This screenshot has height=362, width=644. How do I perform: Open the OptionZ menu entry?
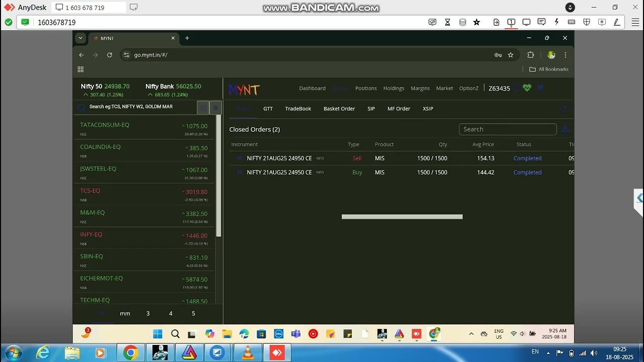(468, 88)
